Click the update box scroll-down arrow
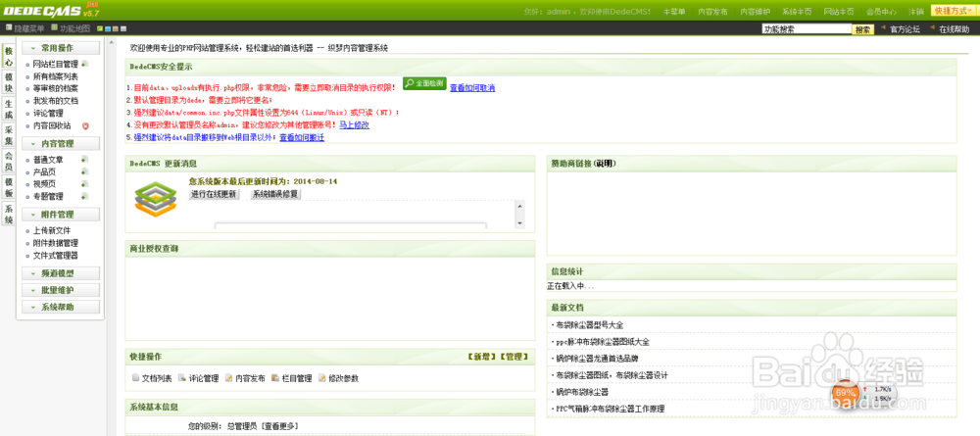This screenshot has width=980, height=436. tap(518, 223)
